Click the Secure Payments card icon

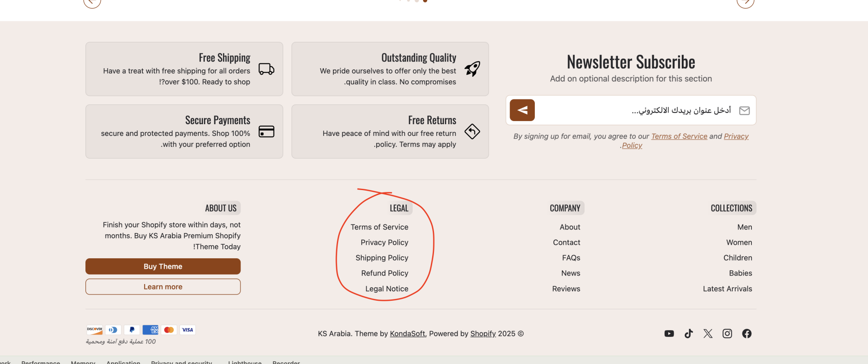266,131
